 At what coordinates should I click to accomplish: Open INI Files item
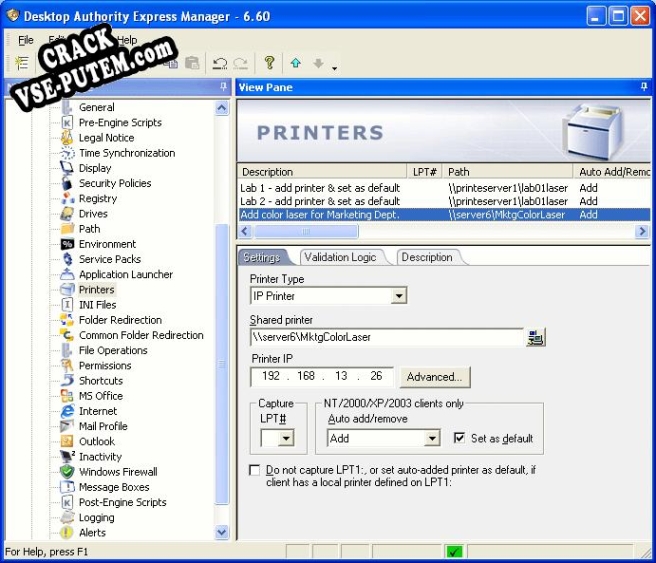[x=97, y=305]
